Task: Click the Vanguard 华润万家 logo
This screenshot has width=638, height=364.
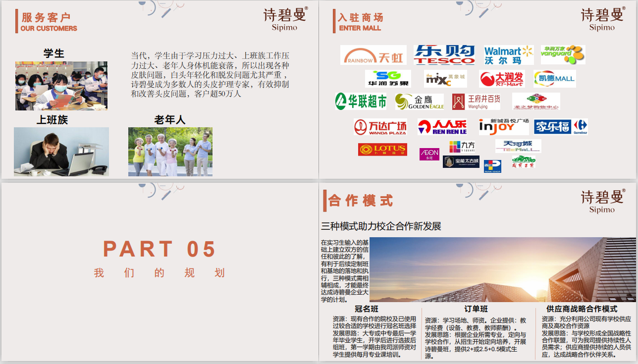Action: click(x=563, y=54)
